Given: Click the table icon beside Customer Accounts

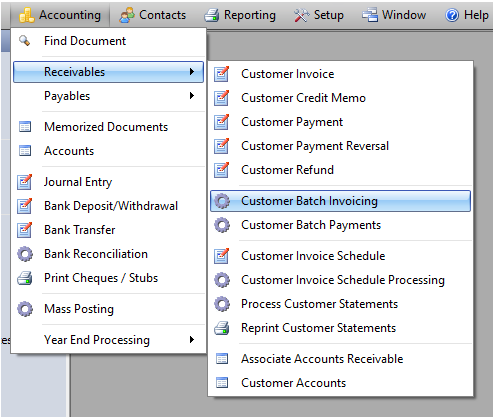Looking at the screenshot, I should point(222,383).
